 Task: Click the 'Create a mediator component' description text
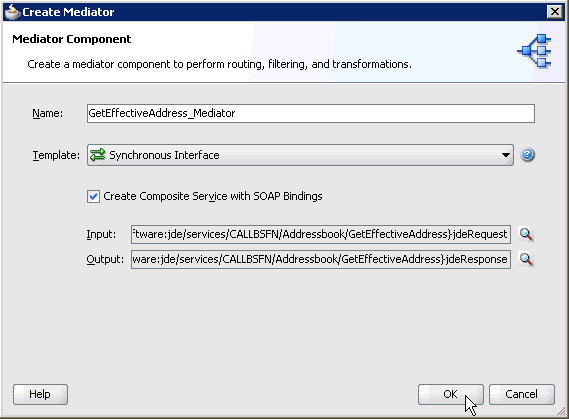[220, 64]
